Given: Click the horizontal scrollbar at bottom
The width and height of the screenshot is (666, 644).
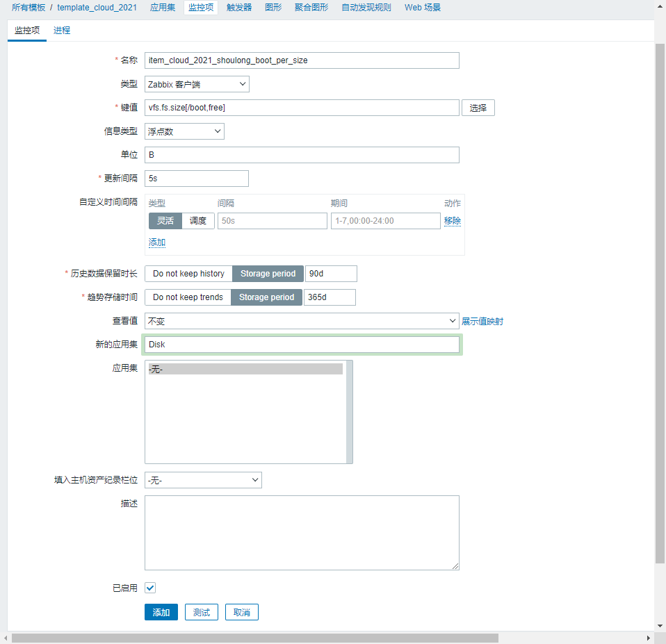Looking at the screenshot, I should (x=255, y=638).
